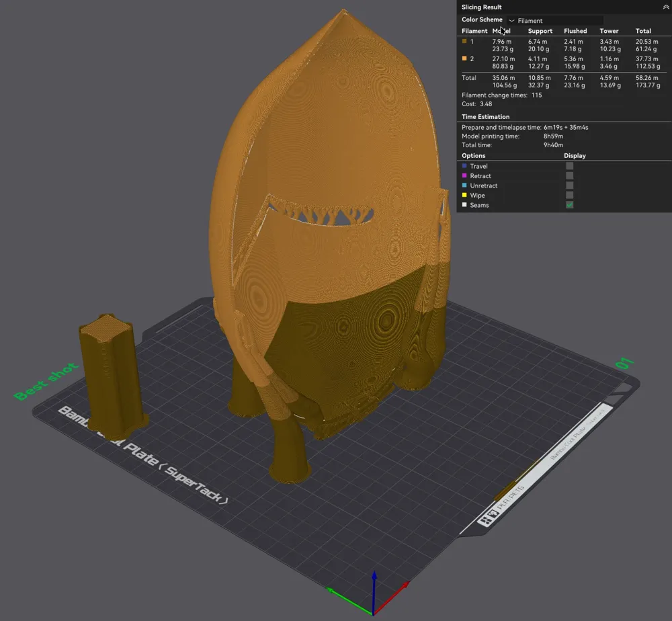Click the magenta Retract color square
The height and width of the screenshot is (621, 672).
464,175
